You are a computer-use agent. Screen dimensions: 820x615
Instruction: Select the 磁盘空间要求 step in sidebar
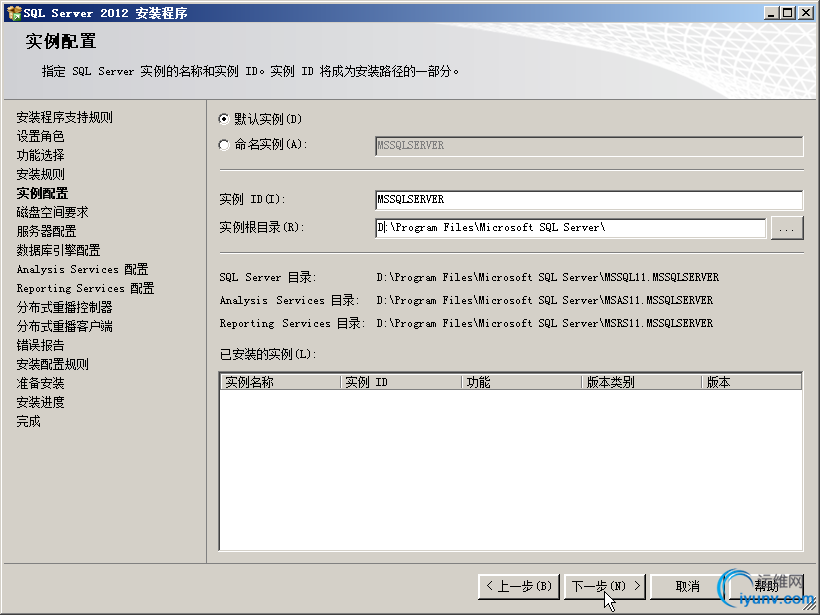(52, 212)
